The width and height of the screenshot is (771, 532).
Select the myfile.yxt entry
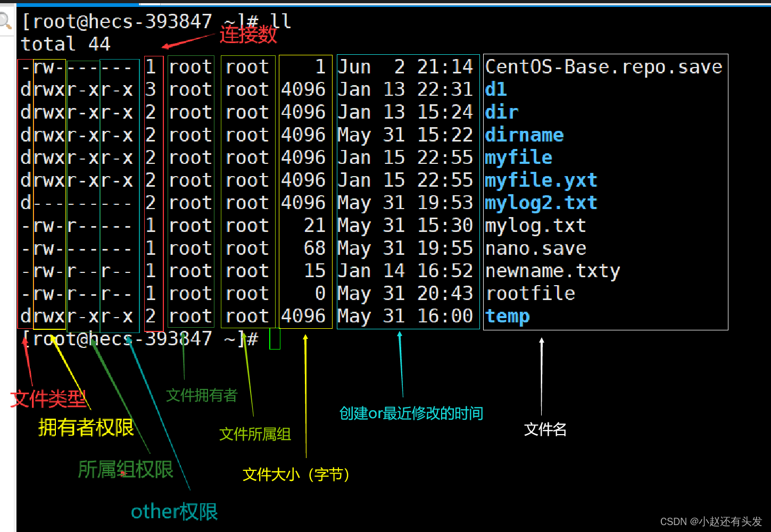(x=541, y=180)
